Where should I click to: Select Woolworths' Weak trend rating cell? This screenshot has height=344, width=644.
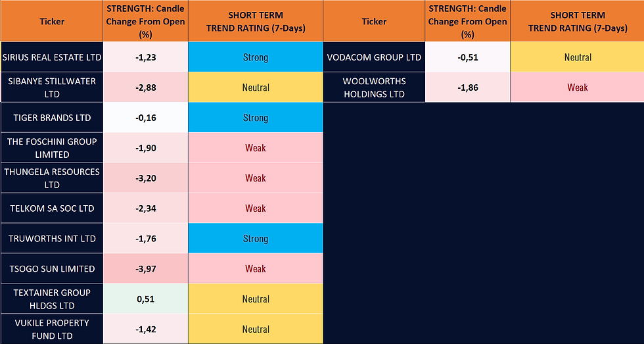tap(577, 87)
